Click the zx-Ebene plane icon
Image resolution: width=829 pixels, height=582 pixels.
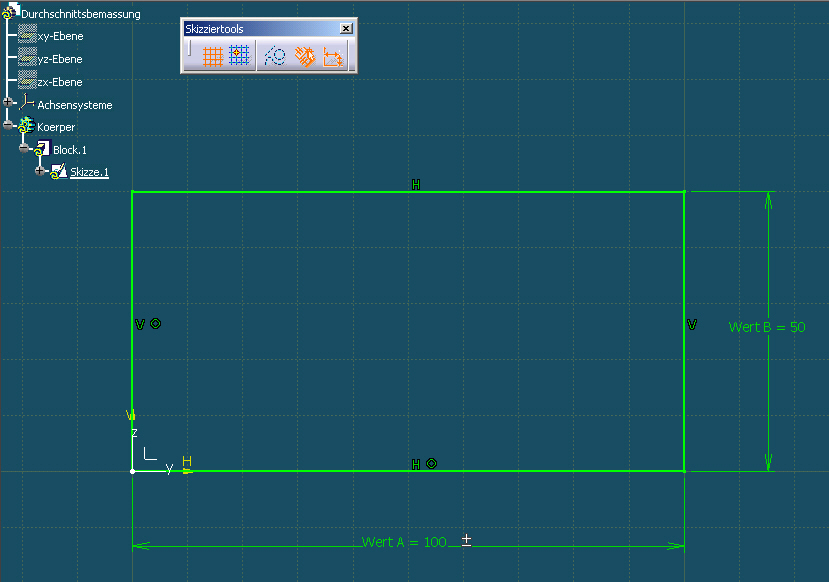pyautogui.click(x=27, y=79)
